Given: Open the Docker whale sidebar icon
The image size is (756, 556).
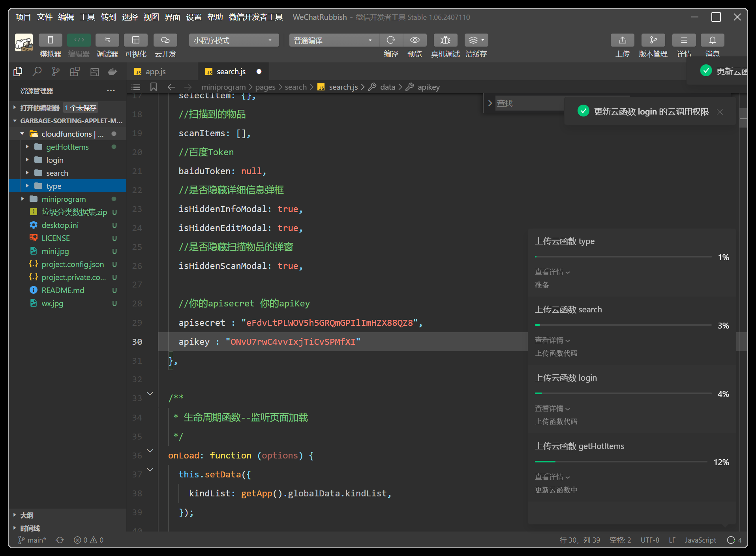Looking at the screenshot, I should point(113,71).
